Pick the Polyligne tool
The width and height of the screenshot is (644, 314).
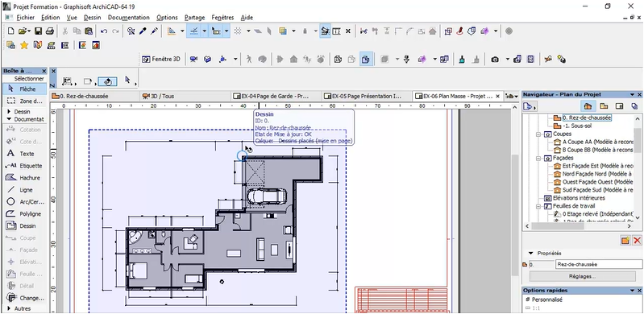[25, 214]
